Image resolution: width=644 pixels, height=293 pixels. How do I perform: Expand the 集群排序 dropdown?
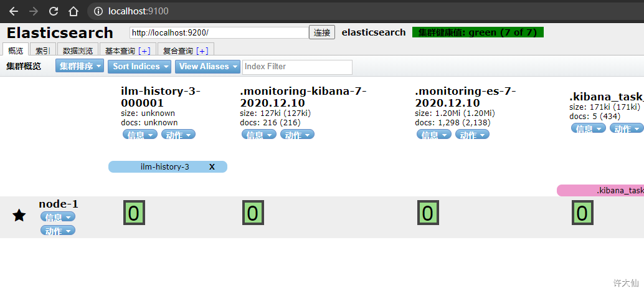click(x=80, y=67)
